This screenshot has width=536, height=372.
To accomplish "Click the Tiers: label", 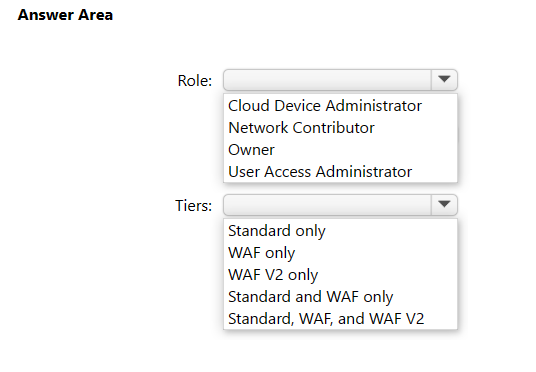I will pos(193,205).
